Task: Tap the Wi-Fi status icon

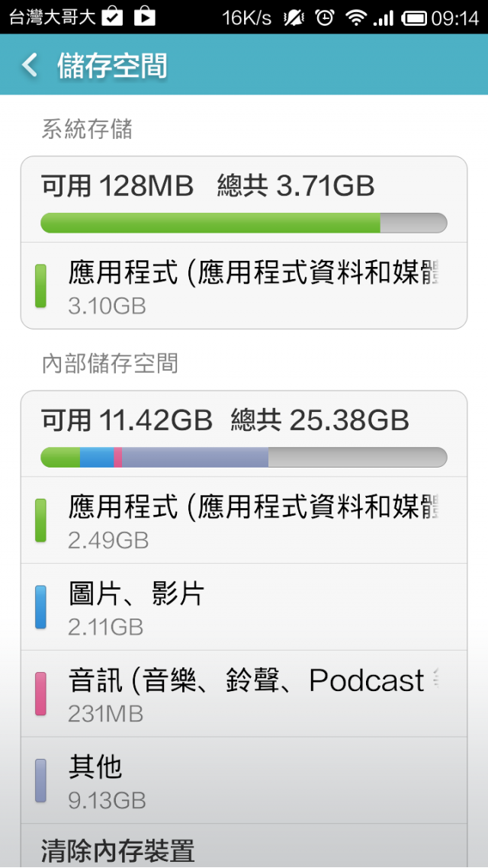Action: click(x=355, y=17)
